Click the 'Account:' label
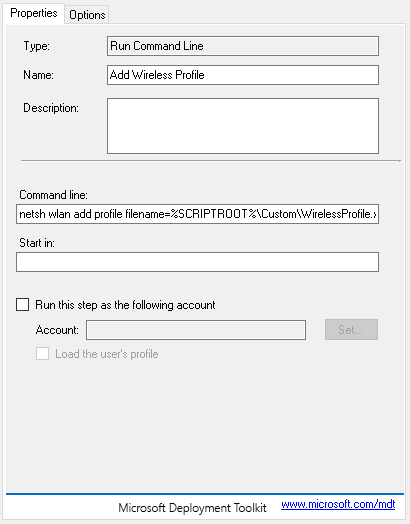Screen dimensions: 410x524 (57, 330)
